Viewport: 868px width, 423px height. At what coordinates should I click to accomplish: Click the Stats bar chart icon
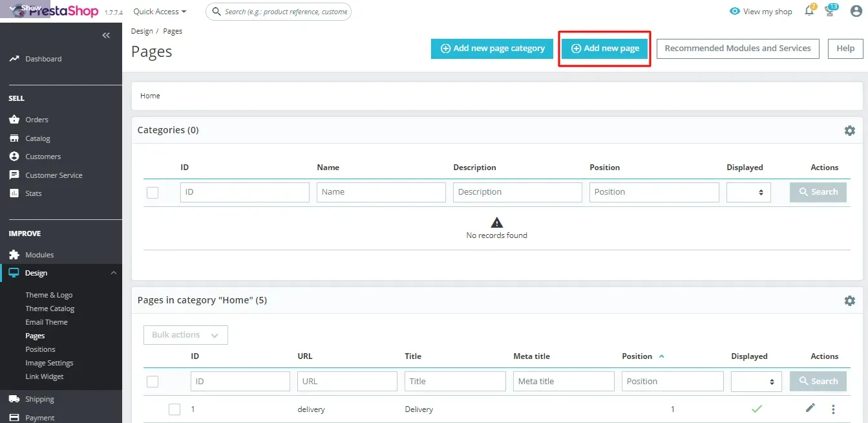tap(14, 193)
